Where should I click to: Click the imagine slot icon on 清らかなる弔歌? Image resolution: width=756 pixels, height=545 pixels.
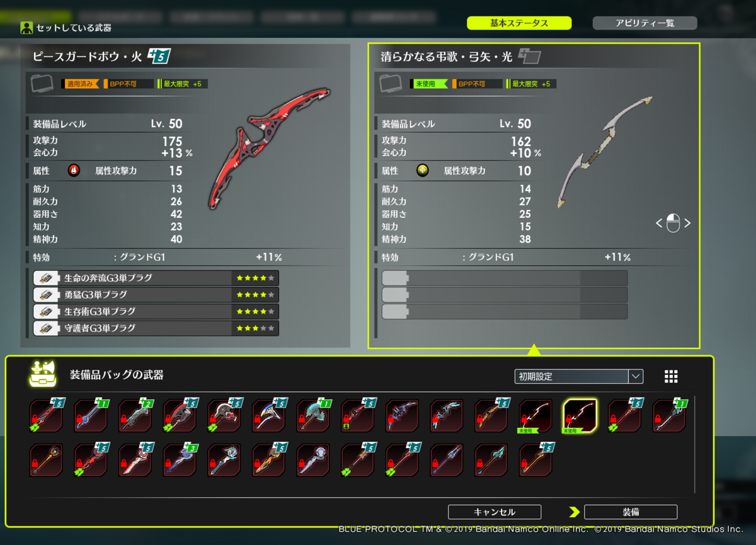(x=391, y=83)
